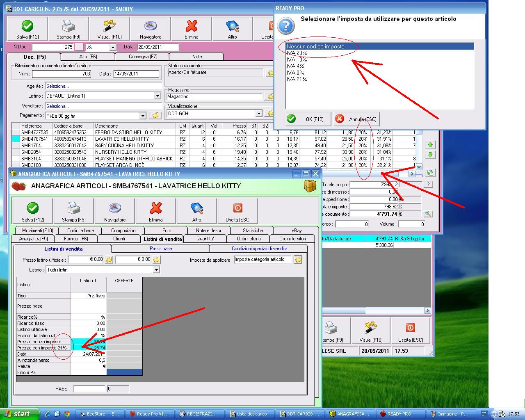The width and height of the screenshot is (525, 420).
Task: Click folder icon next to Pagamento field
Action: tap(155, 116)
